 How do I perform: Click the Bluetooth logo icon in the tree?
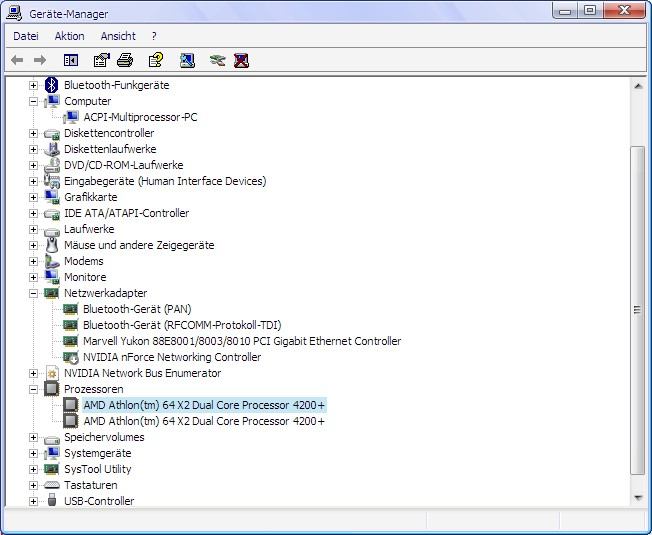click(52, 85)
